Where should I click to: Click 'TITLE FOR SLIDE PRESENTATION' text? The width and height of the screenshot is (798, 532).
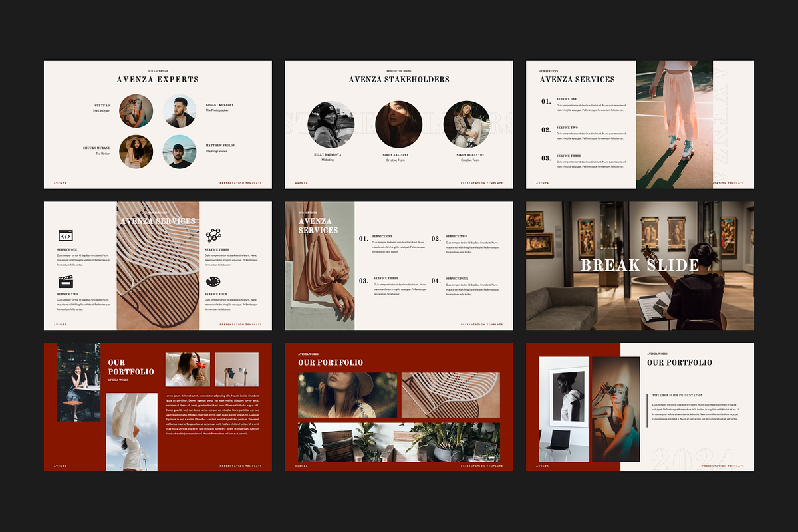[x=677, y=396]
